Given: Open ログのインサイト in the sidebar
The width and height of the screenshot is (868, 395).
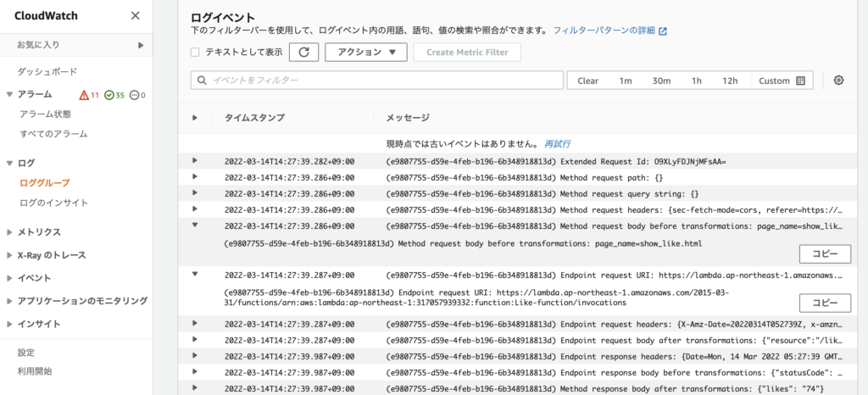Looking at the screenshot, I should point(53,203).
